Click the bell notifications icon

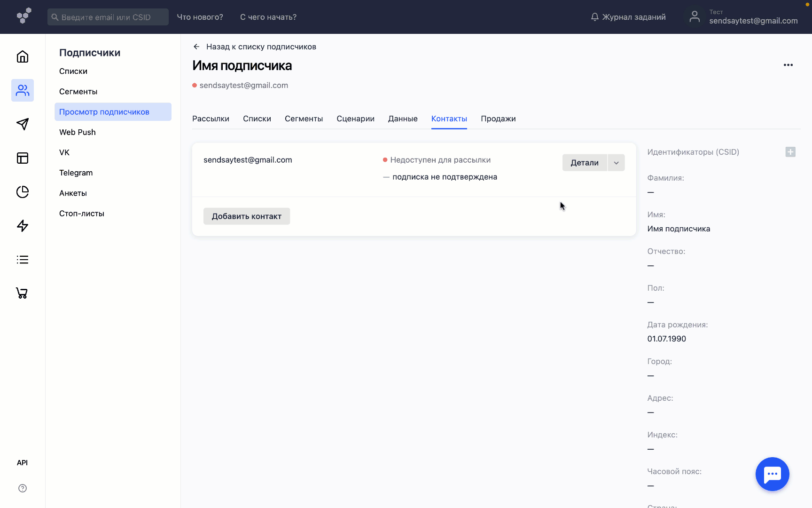(x=595, y=17)
